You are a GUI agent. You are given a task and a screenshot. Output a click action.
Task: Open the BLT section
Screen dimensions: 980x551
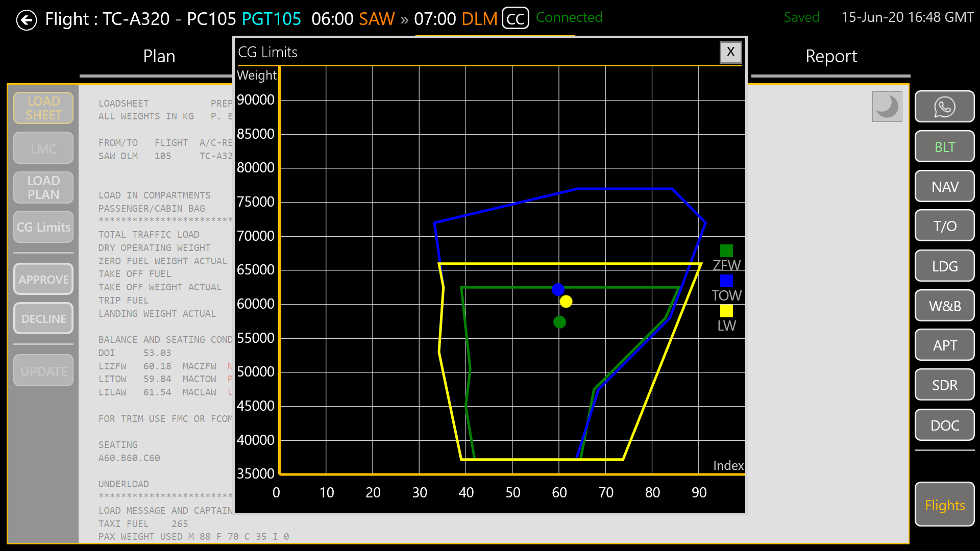(944, 147)
